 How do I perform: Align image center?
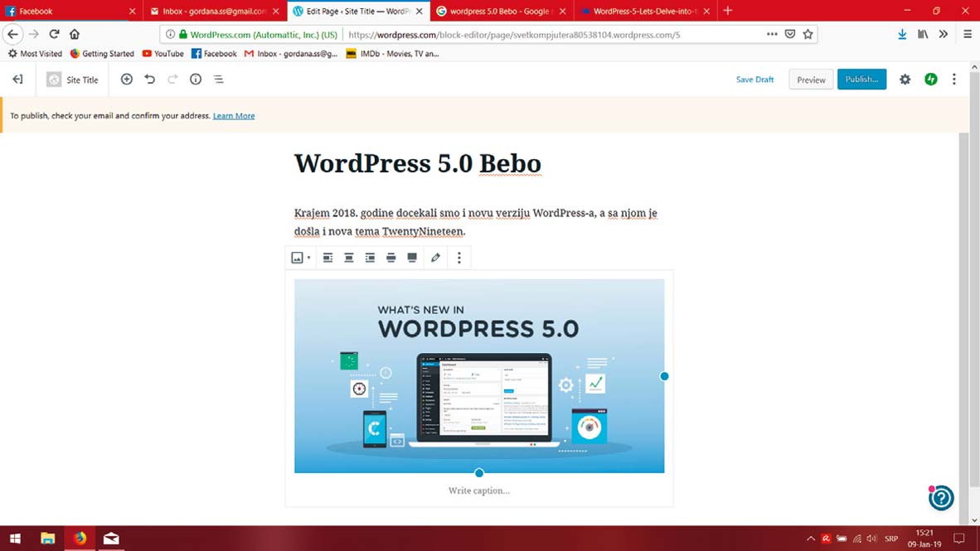[349, 258]
